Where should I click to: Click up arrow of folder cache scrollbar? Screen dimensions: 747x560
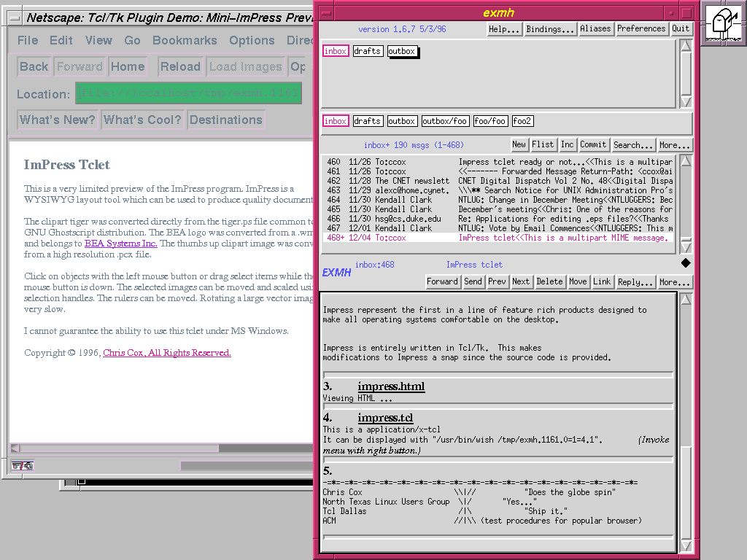point(686,46)
